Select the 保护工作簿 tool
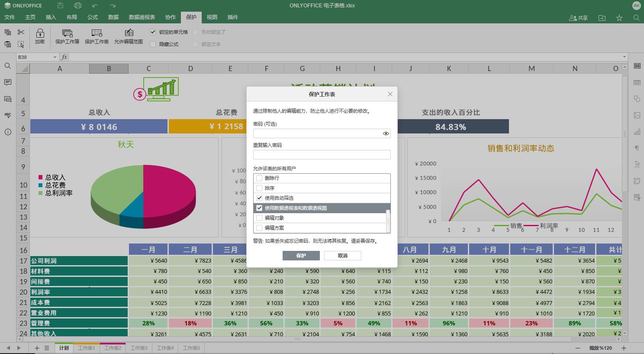644x354 pixels. (x=67, y=37)
